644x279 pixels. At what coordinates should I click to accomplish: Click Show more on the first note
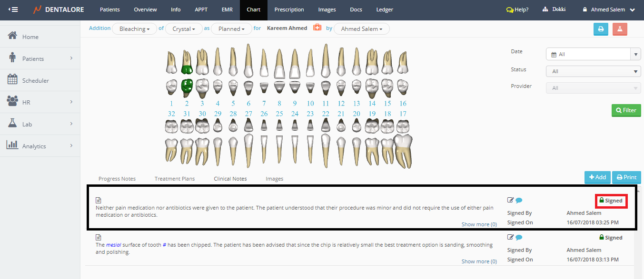[479, 224]
